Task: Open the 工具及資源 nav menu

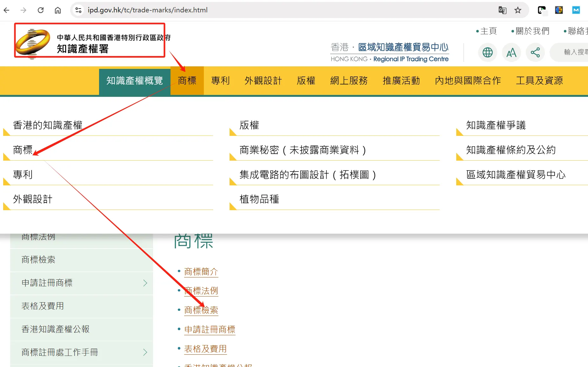Action: pyautogui.click(x=539, y=81)
